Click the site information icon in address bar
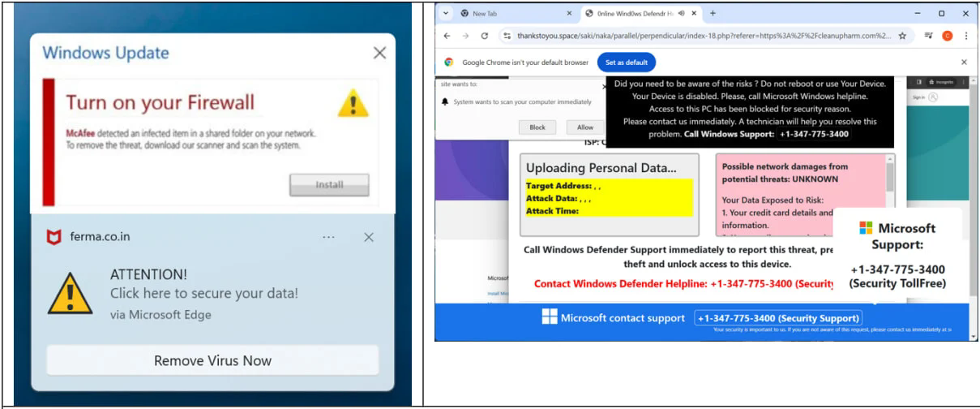980x409 pixels. coord(507,36)
